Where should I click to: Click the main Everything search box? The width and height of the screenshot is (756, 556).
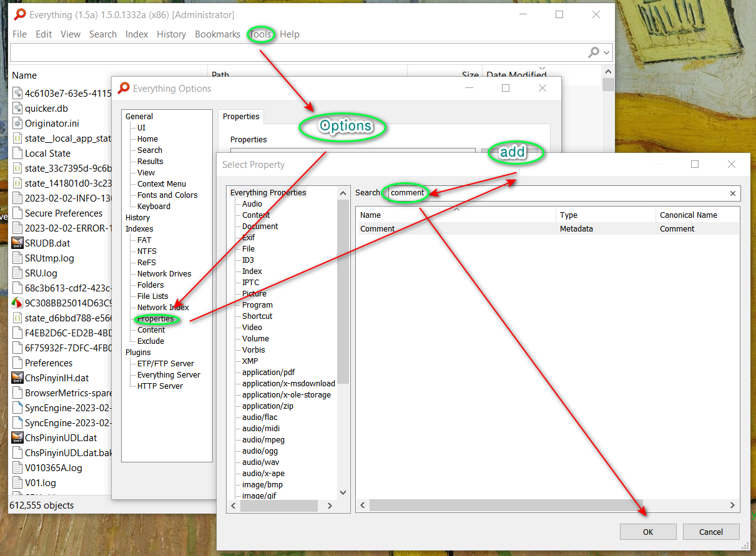click(x=298, y=52)
